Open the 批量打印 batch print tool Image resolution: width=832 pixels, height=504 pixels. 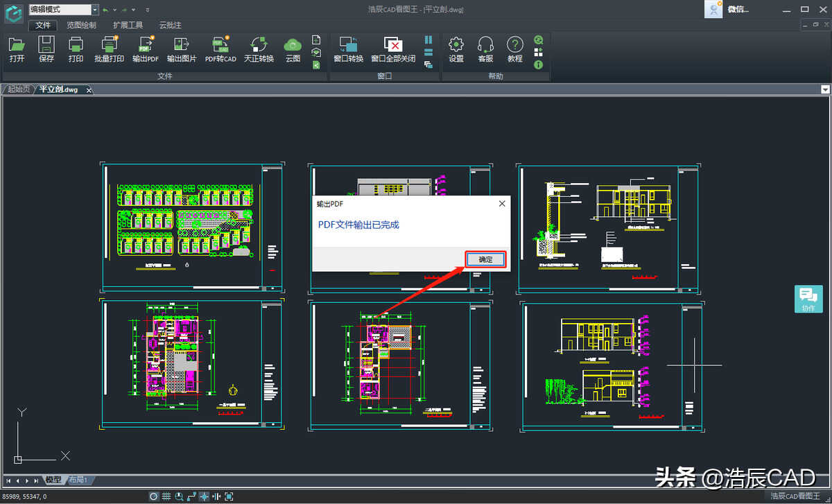point(109,50)
